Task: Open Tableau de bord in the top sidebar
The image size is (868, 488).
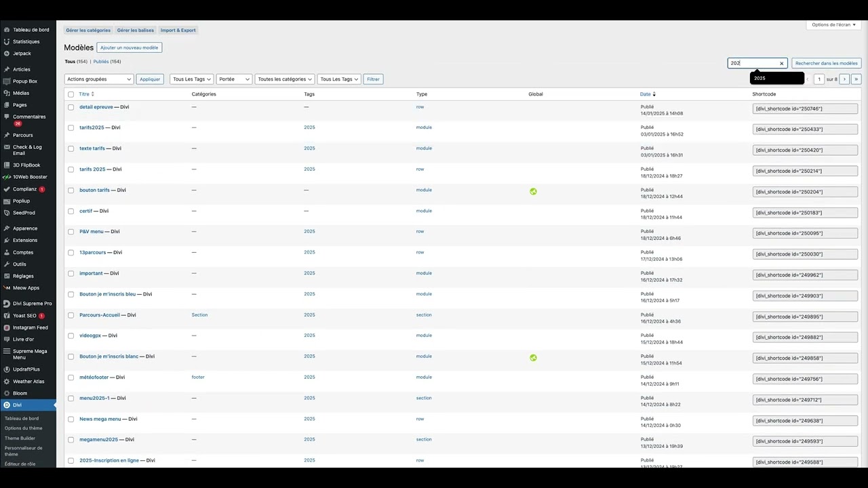Action: coord(31,30)
